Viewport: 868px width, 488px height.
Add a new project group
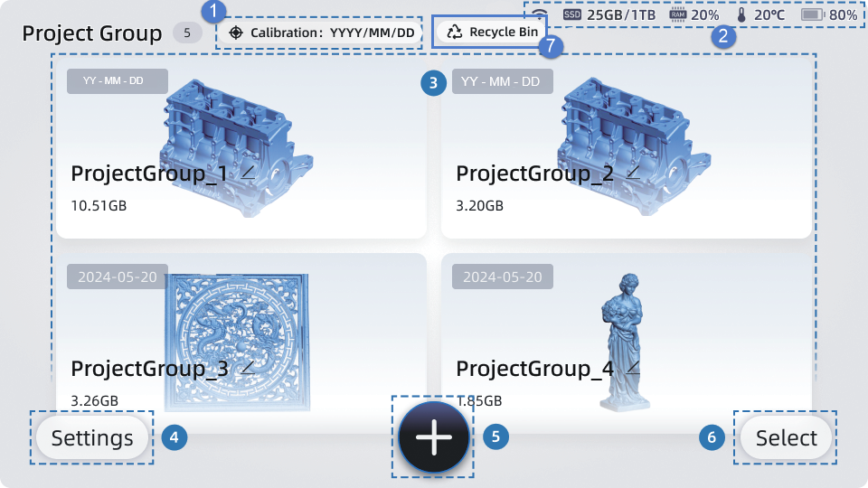(433, 437)
